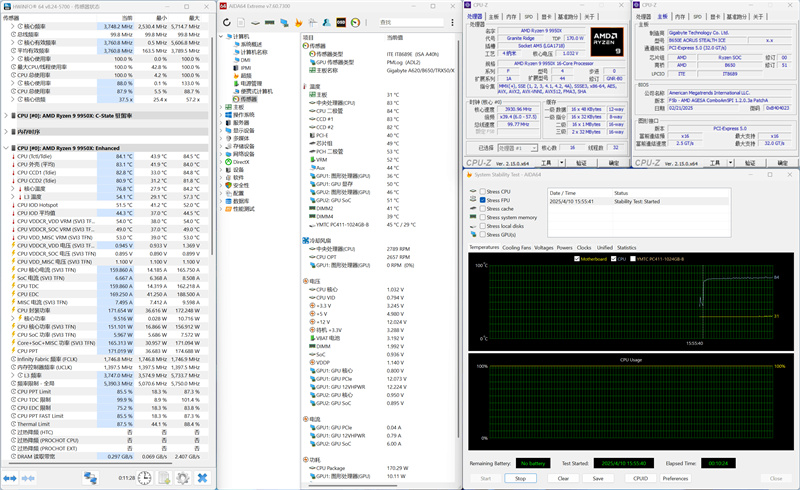Enable the Stress GPU(s) checkbox

[481, 234]
